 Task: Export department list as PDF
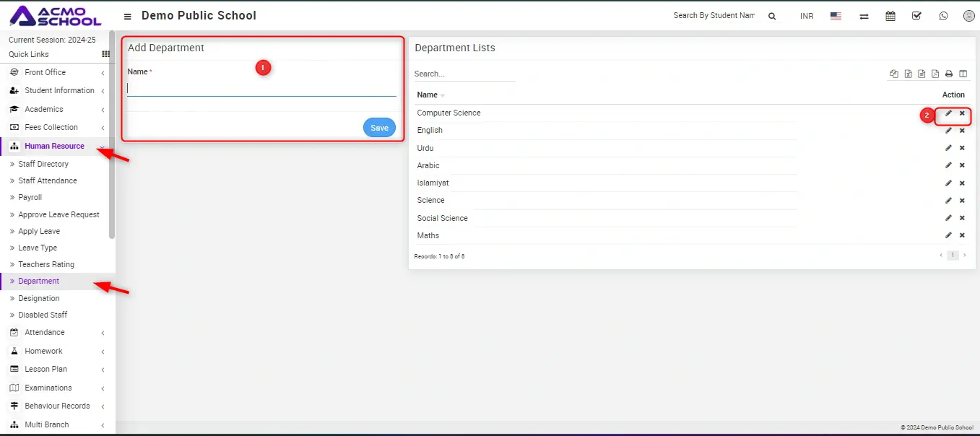tap(935, 74)
